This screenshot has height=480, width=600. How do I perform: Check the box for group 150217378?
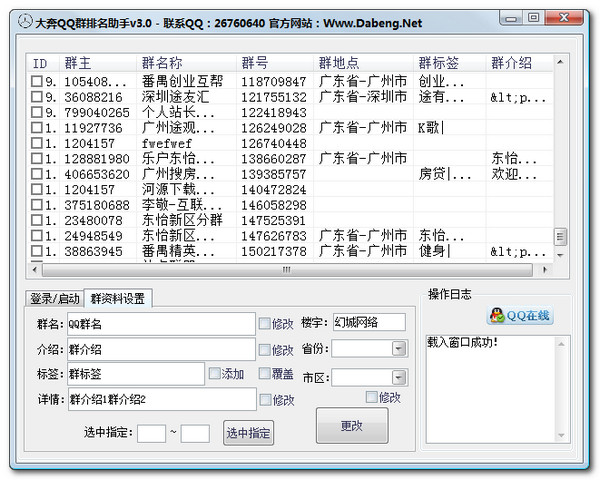[x=36, y=251]
